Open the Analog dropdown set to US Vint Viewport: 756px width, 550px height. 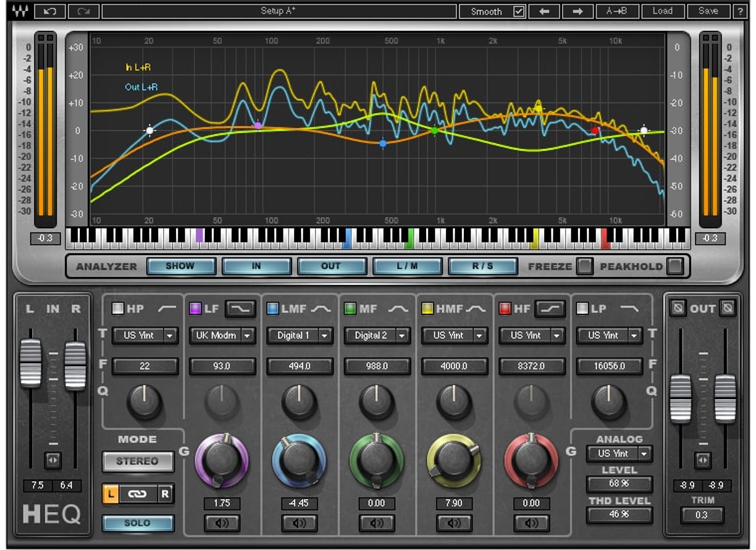click(619, 453)
